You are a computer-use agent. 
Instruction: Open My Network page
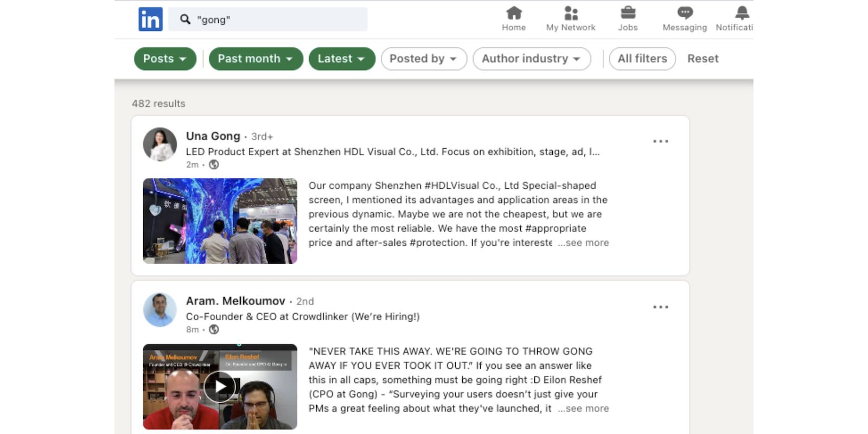tap(571, 19)
